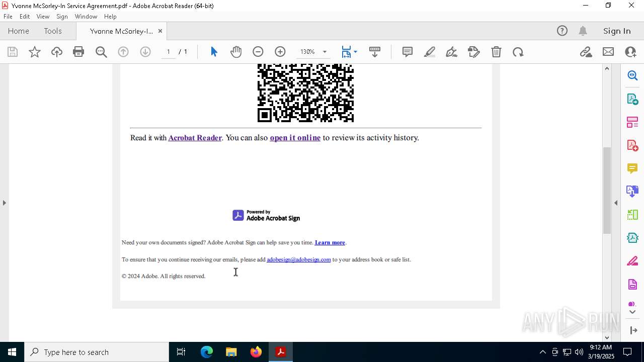Open Create PDF tool in right pane
The width and height of the screenshot is (644, 362).
632,145
